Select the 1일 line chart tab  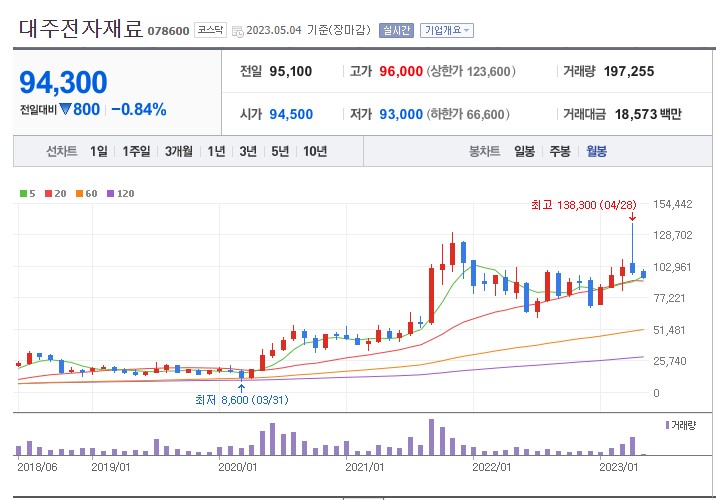point(99,151)
